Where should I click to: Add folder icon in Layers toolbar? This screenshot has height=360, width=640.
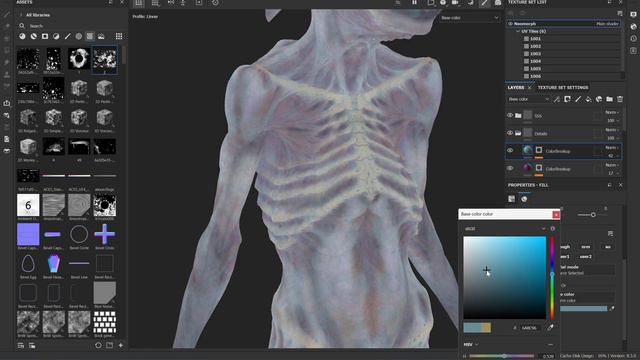[x=609, y=99]
